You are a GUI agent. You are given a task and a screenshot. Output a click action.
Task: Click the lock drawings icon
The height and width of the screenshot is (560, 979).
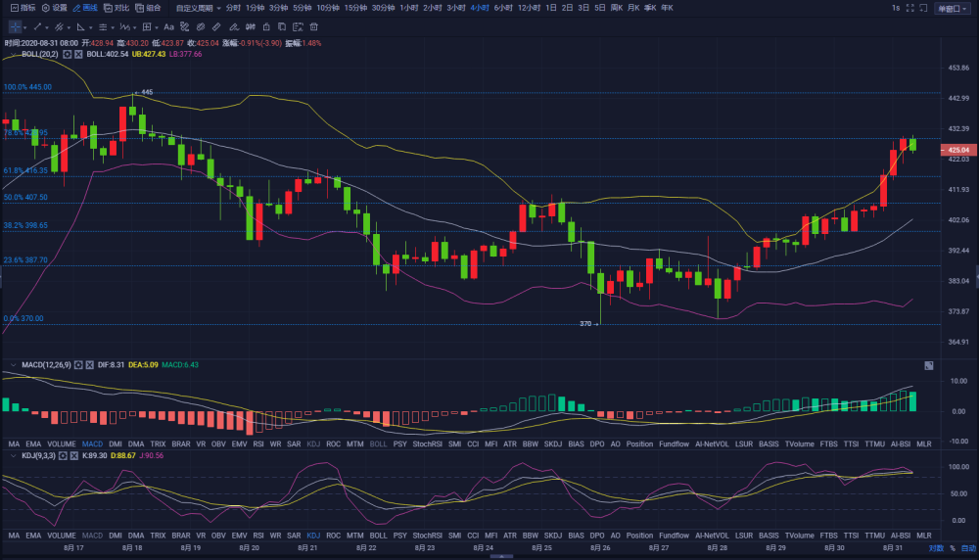click(266, 26)
